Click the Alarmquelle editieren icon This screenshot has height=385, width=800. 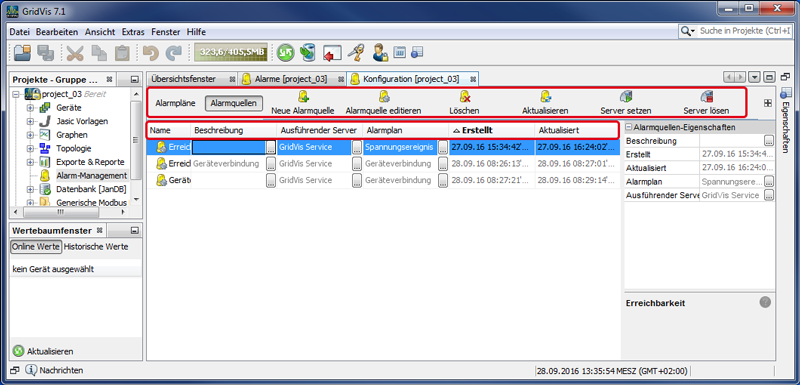pos(384,96)
